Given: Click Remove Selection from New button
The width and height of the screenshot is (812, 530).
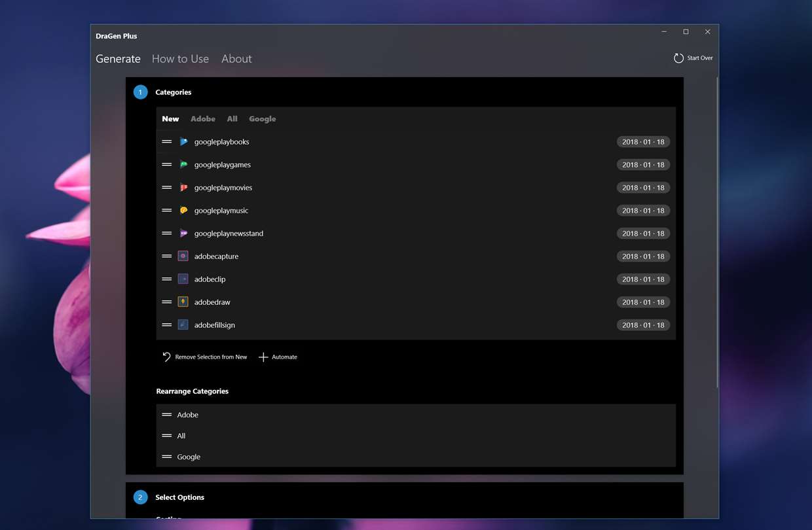Looking at the screenshot, I should 204,357.
